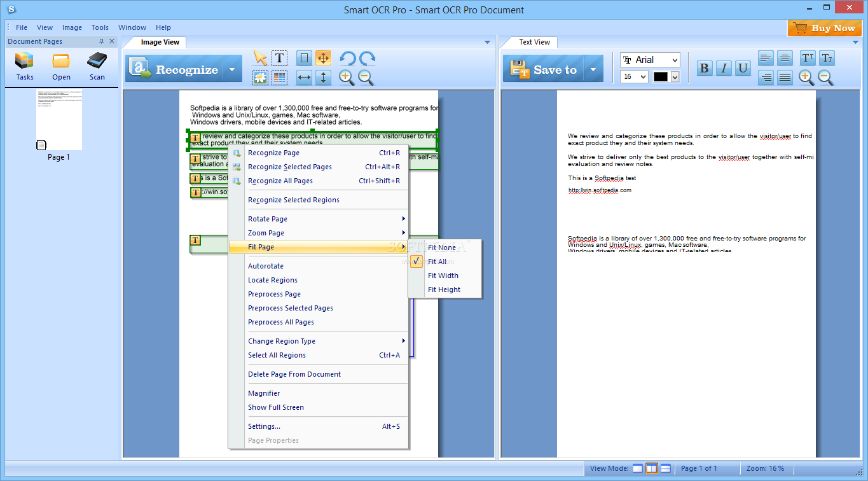
Task: Open the Arial font dropdown
Action: pyautogui.click(x=675, y=60)
